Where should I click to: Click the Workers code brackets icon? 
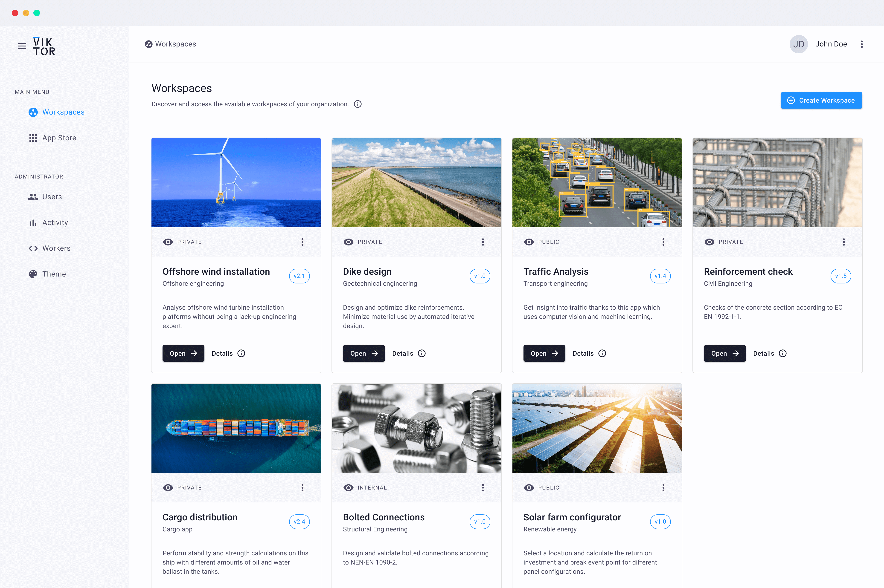tap(33, 248)
